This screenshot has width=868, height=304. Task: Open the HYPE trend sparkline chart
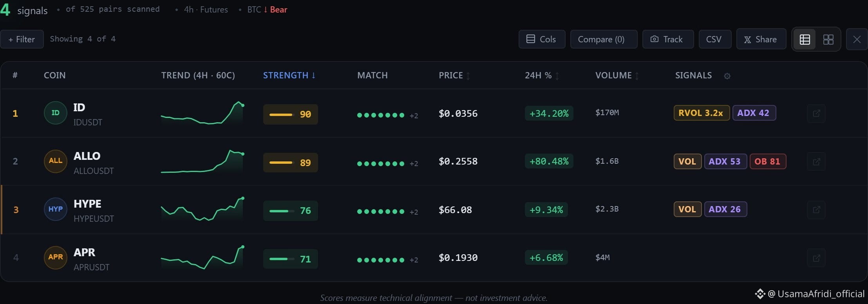pos(203,209)
